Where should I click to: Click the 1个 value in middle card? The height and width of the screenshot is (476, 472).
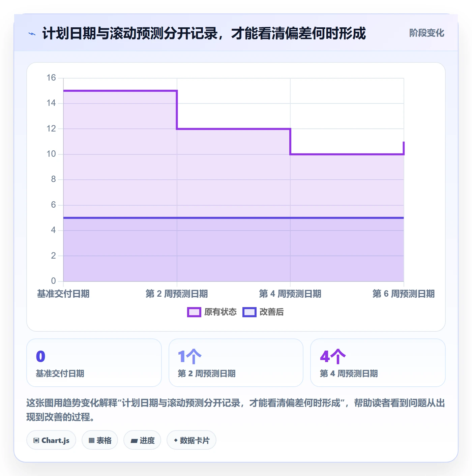[x=189, y=356]
